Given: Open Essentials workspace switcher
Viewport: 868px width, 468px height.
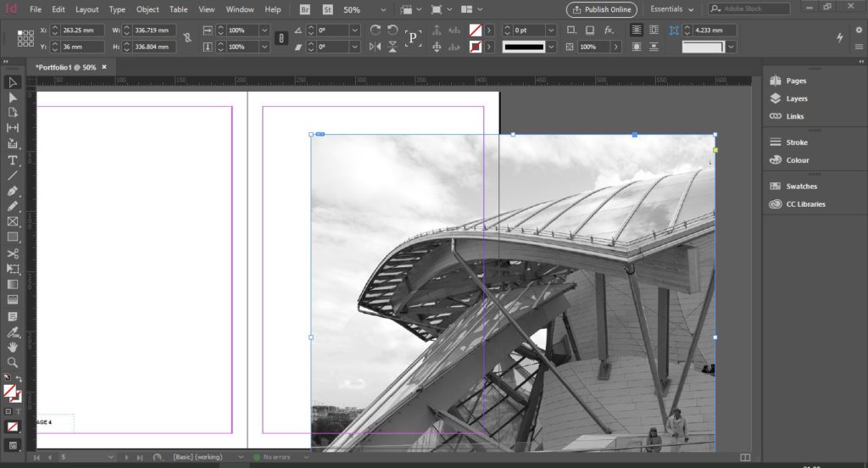Looking at the screenshot, I should [x=672, y=9].
